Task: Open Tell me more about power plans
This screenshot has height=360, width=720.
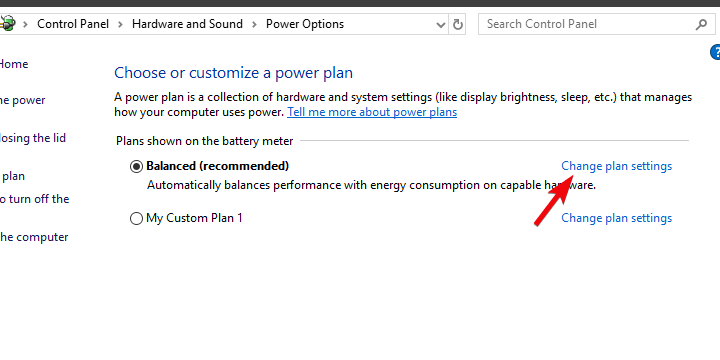Action: (x=372, y=112)
